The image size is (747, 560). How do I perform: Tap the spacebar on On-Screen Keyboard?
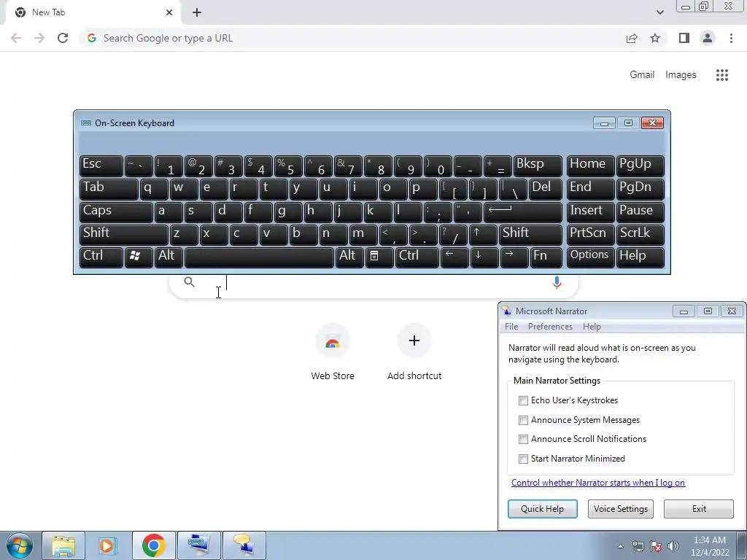259,257
